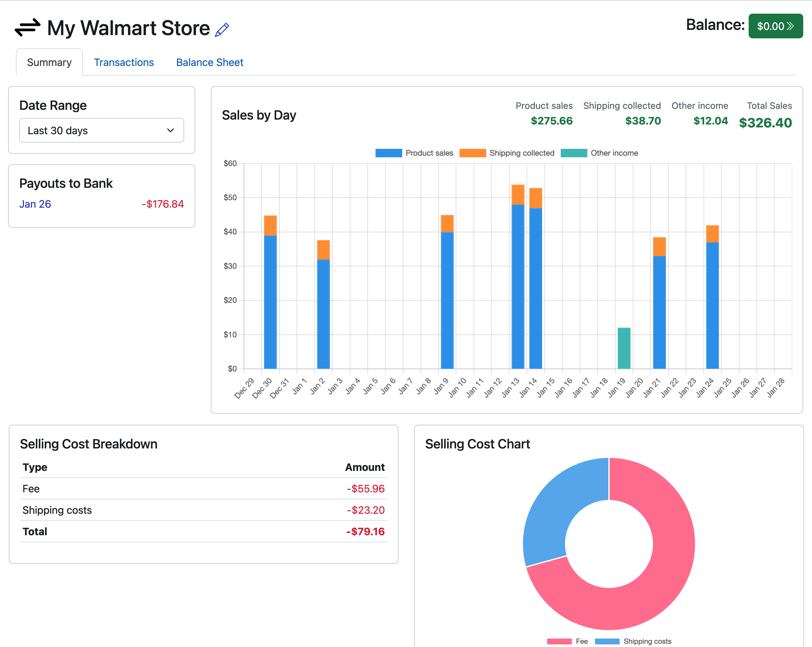Expand the Date Range selector chevron
812x647 pixels.
pyautogui.click(x=170, y=130)
